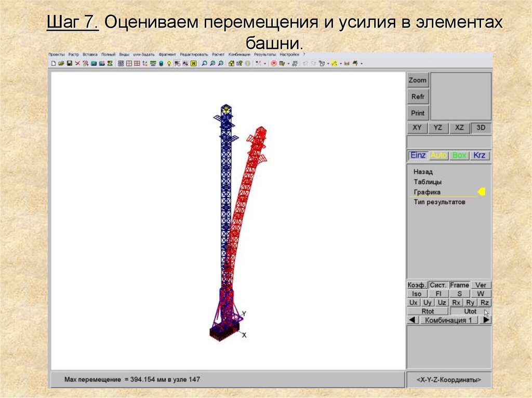The width and height of the screenshot is (532, 398).
Task: Toggle the Box selection mode
Action: pyautogui.click(x=459, y=155)
